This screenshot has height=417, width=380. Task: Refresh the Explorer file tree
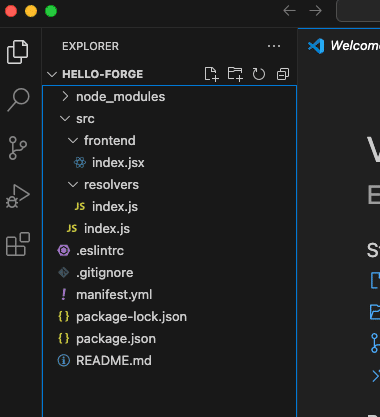point(259,74)
